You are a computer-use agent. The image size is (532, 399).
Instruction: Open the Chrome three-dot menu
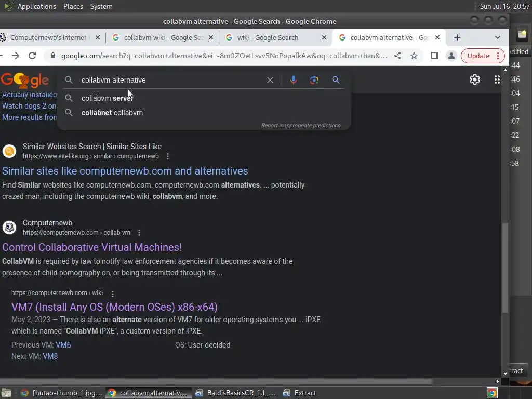pos(498,56)
